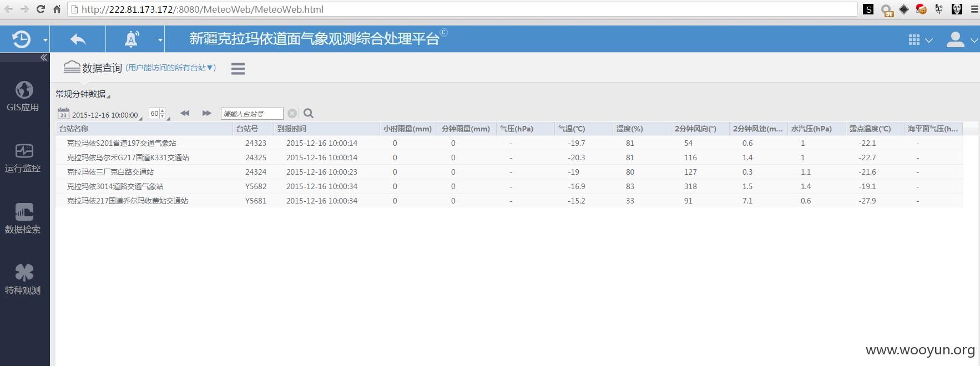Clear the station number field

click(x=292, y=114)
